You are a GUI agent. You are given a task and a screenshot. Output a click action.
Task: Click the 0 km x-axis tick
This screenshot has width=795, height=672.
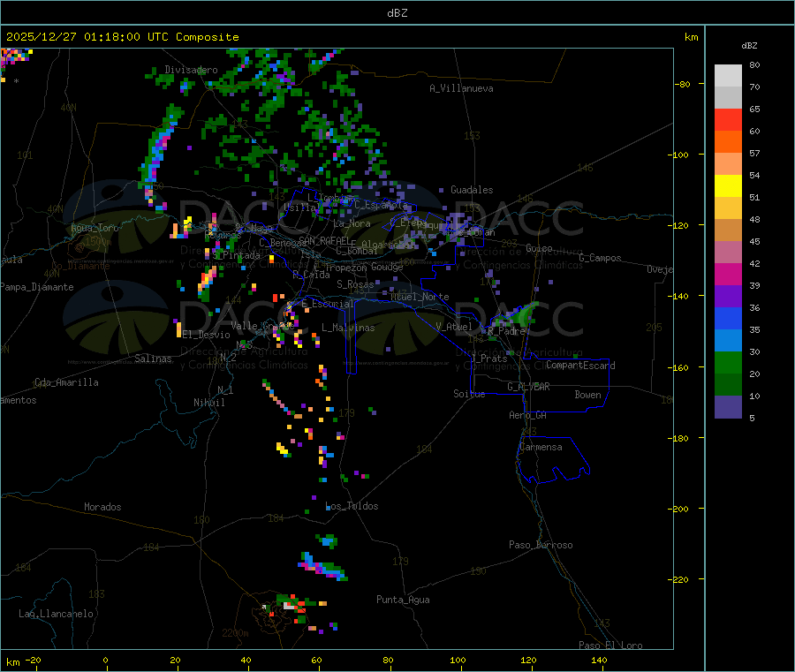click(105, 660)
